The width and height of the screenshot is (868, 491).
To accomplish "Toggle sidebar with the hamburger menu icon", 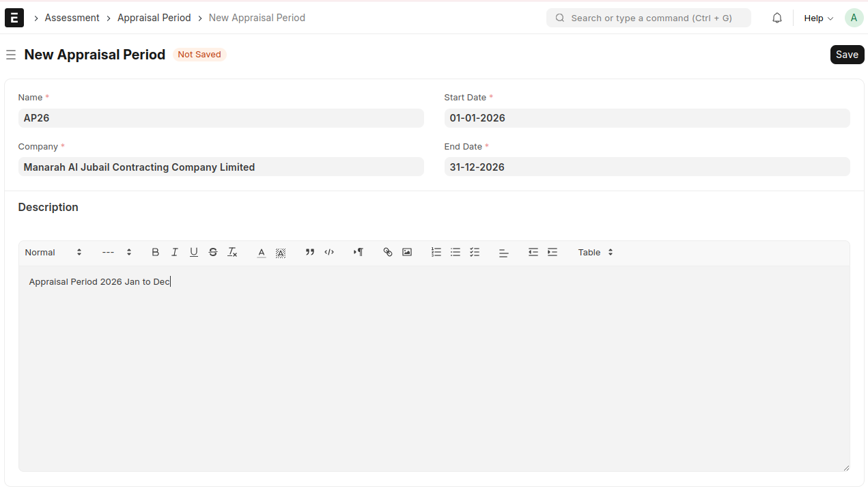I will coord(11,55).
